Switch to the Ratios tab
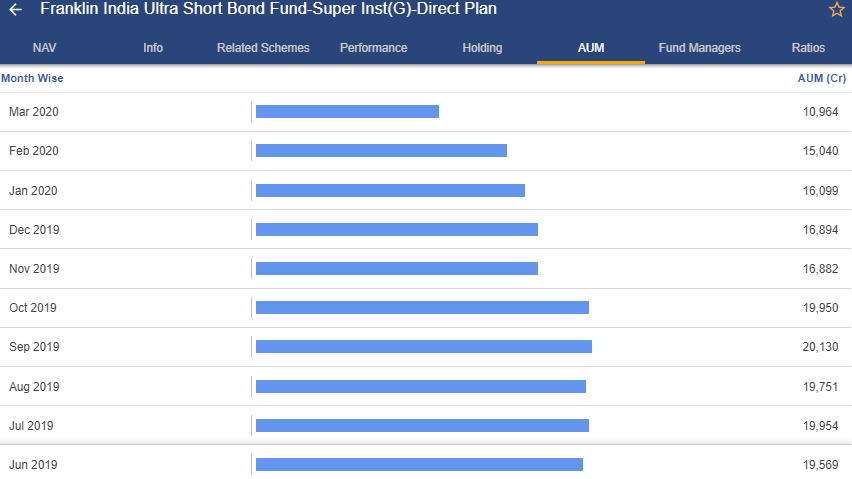Viewport: 852px width, 479px height. click(x=808, y=48)
